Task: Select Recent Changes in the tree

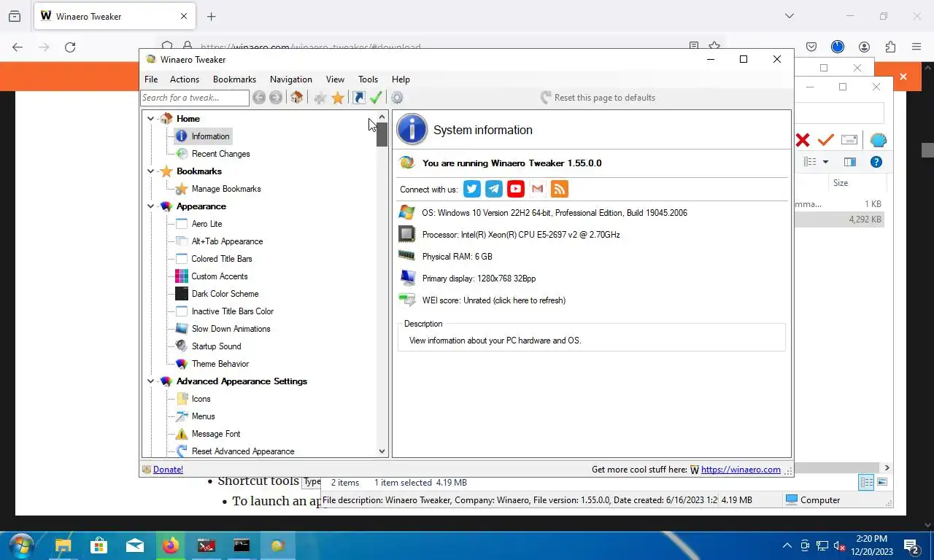Action: pyautogui.click(x=220, y=154)
